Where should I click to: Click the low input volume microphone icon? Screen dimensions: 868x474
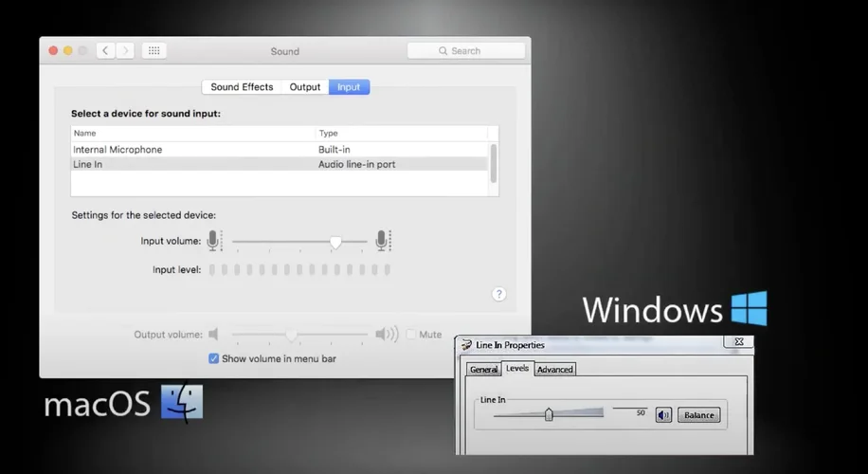coord(213,241)
